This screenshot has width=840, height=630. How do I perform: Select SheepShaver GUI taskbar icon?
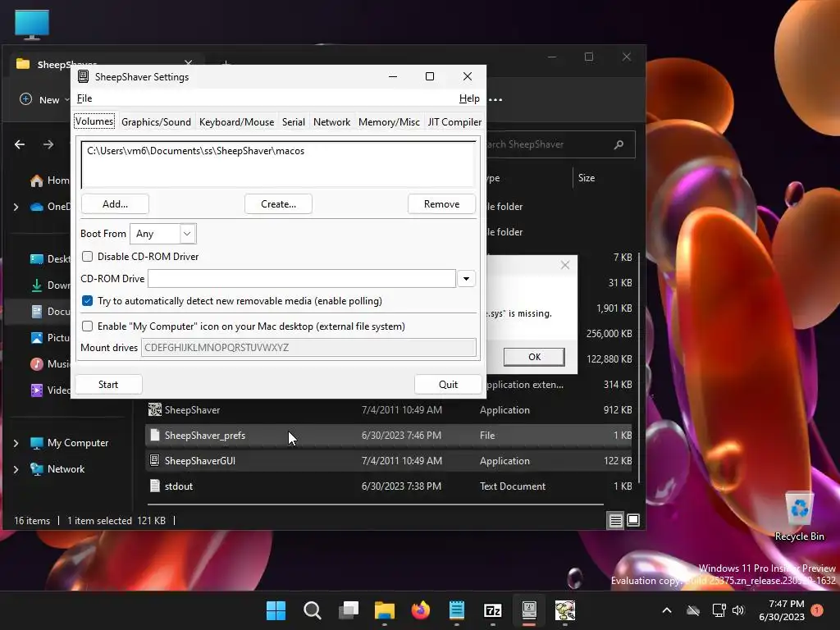pyautogui.click(x=529, y=610)
